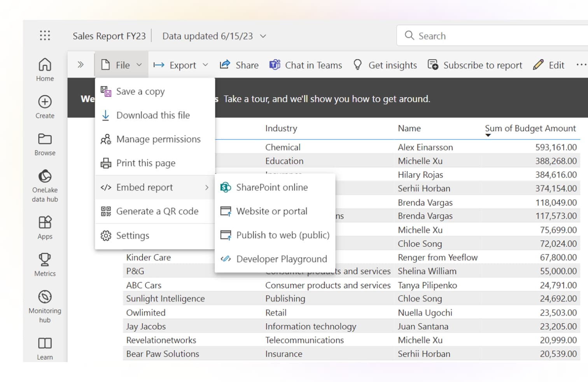Click in the Search box
This screenshot has width=588, height=382.
pos(490,36)
